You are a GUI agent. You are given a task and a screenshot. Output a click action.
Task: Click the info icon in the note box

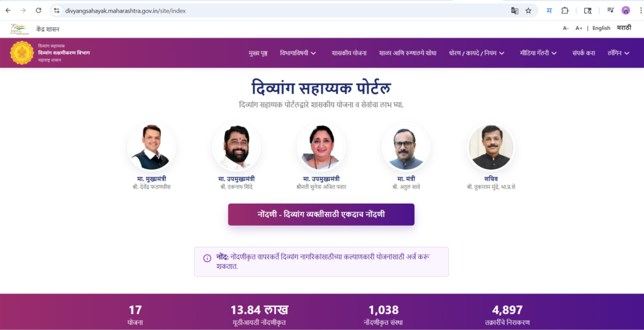(208, 258)
